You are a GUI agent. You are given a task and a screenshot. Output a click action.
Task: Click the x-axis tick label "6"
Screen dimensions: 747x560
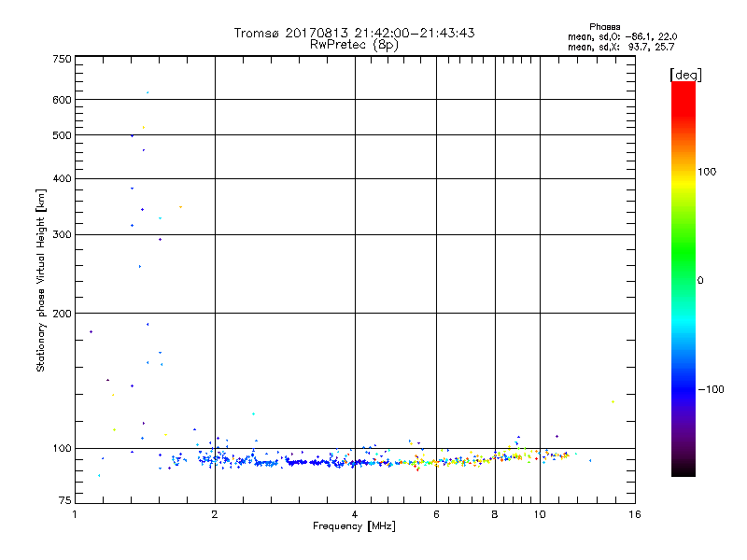436,514
